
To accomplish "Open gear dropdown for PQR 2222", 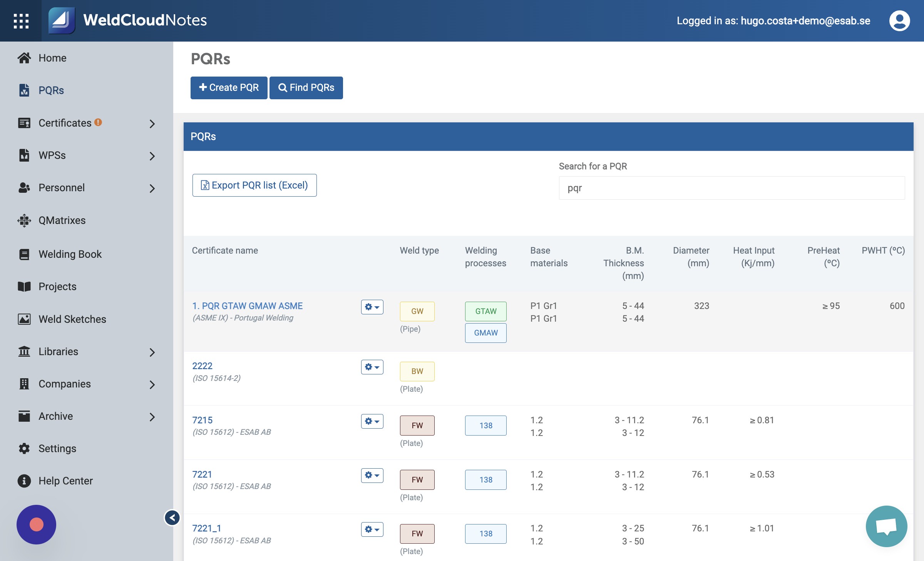I will coord(372,367).
